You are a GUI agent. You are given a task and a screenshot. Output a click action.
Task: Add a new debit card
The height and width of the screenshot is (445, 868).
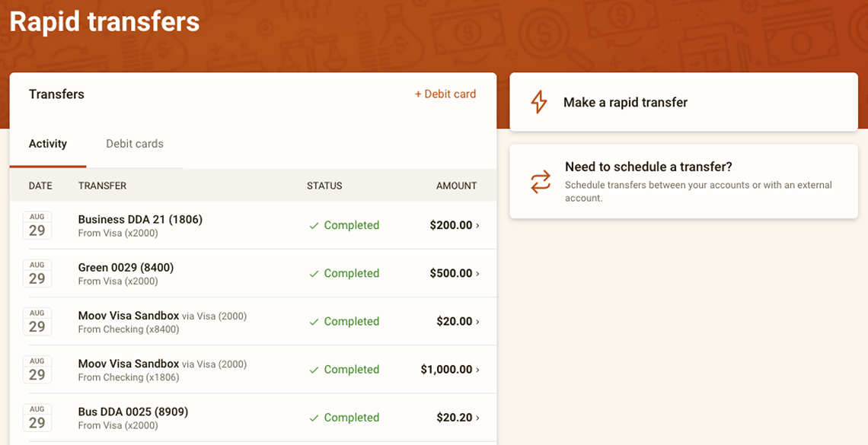(x=445, y=94)
